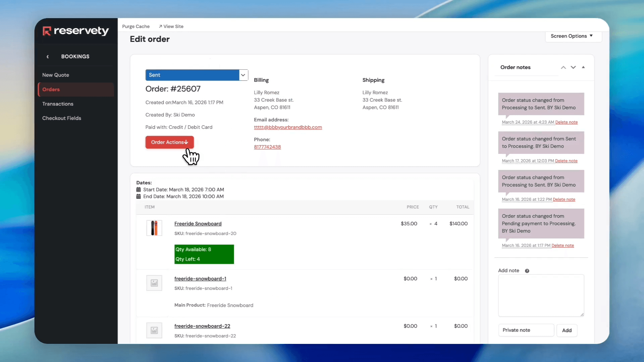
Task: Click the freeride-snowboard-1 placeholder image
Action: 154,283
